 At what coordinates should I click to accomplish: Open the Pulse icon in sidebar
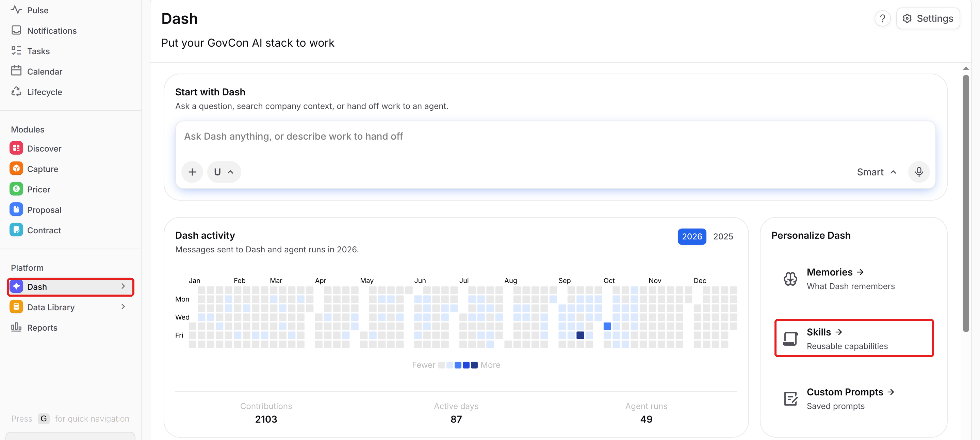click(x=16, y=10)
